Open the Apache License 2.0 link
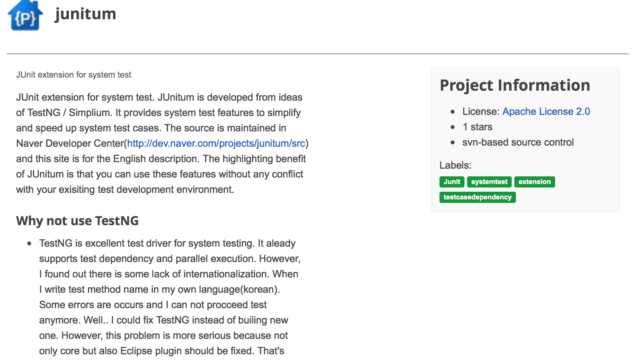This screenshot has height=360, width=640. click(546, 111)
